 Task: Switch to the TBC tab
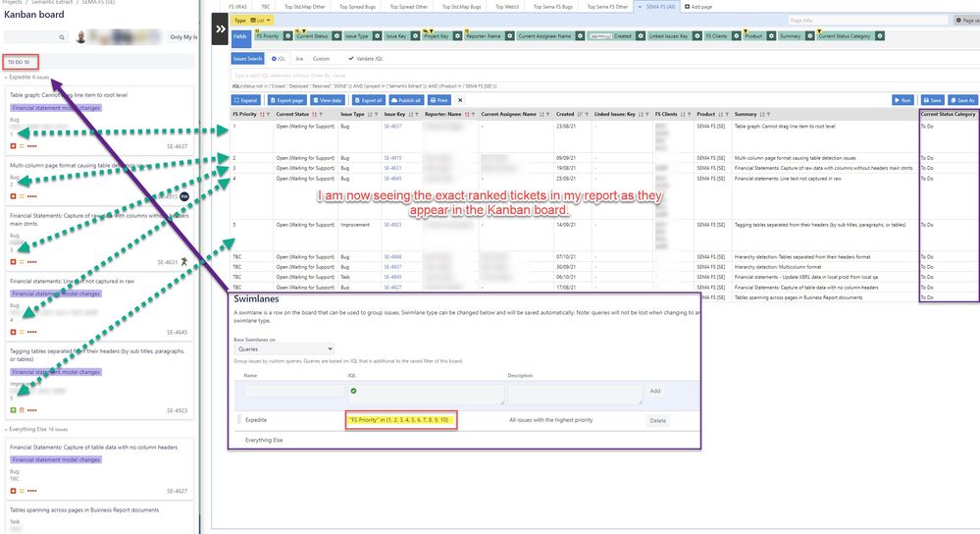point(266,7)
